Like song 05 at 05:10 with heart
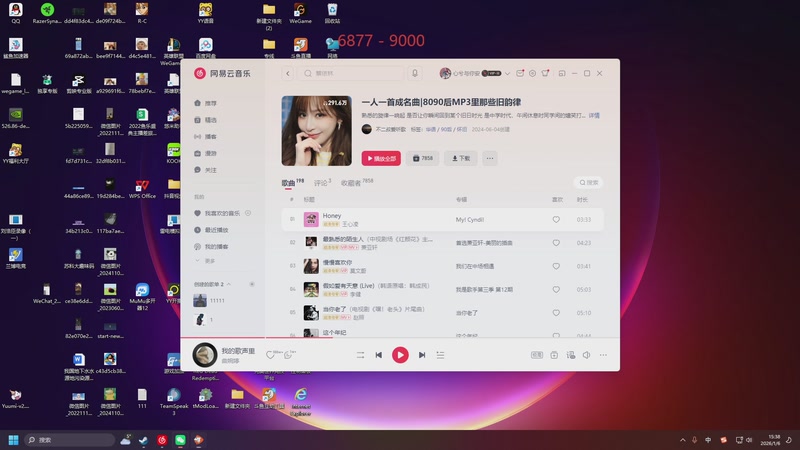 click(556, 313)
